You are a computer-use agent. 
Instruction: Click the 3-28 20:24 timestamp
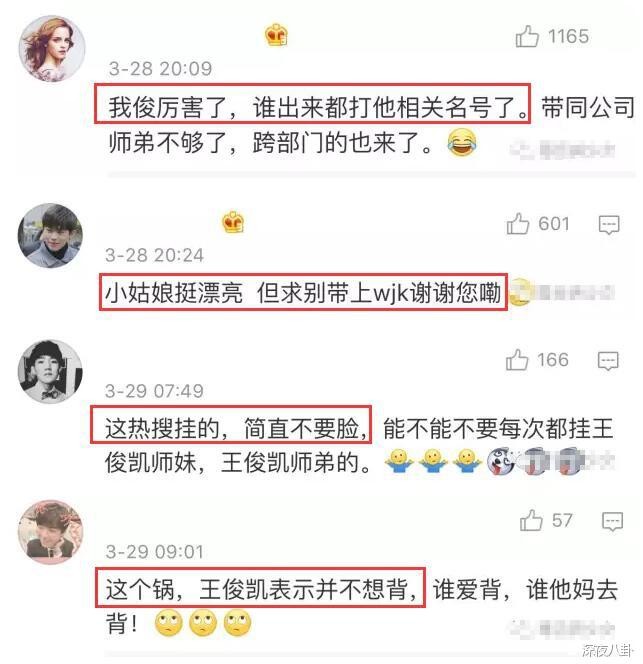click(x=155, y=255)
